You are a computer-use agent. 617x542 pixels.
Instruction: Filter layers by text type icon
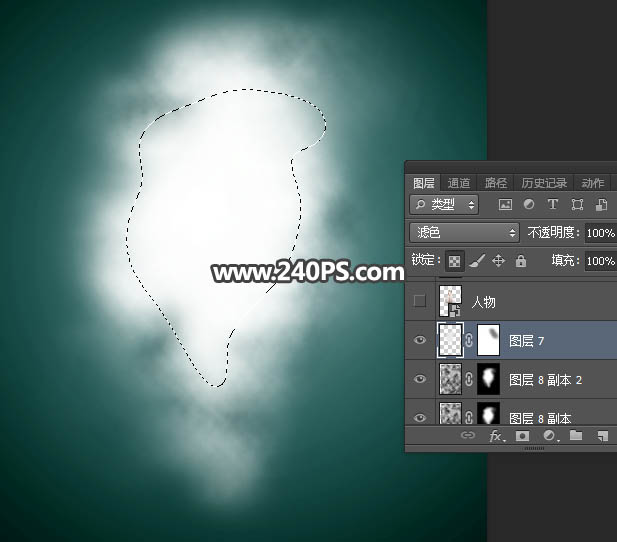point(552,204)
